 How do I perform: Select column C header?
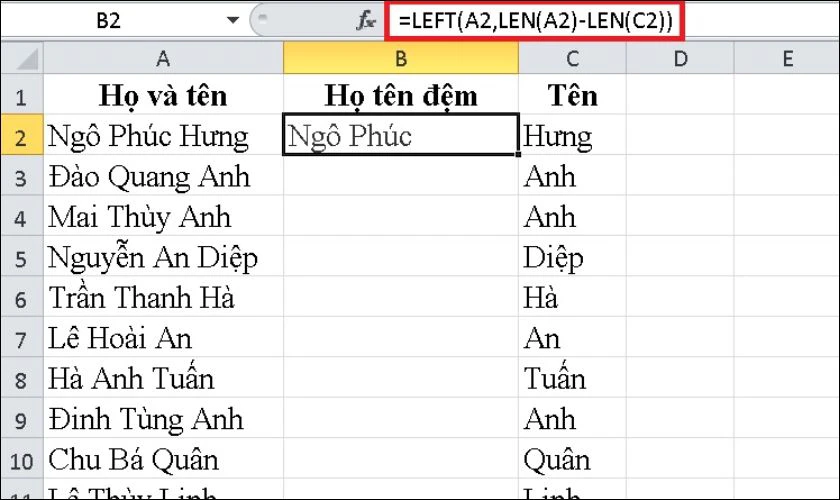(572, 58)
